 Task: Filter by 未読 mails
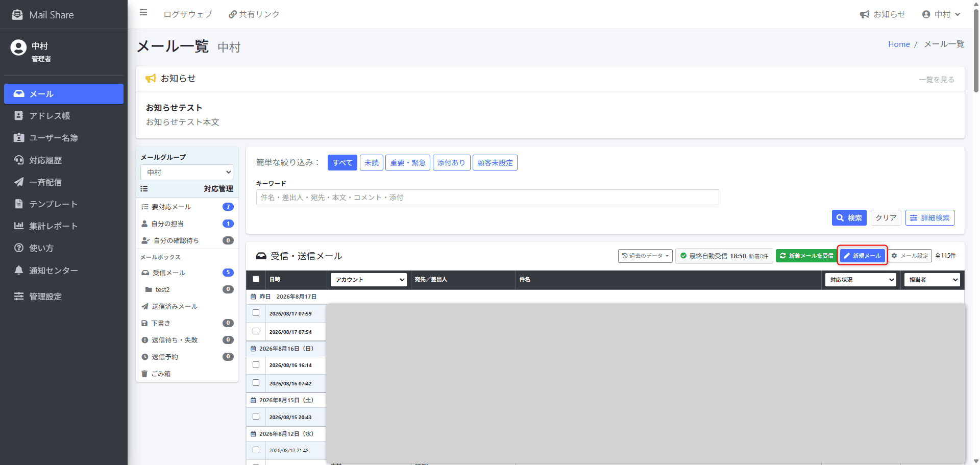tap(372, 163)
